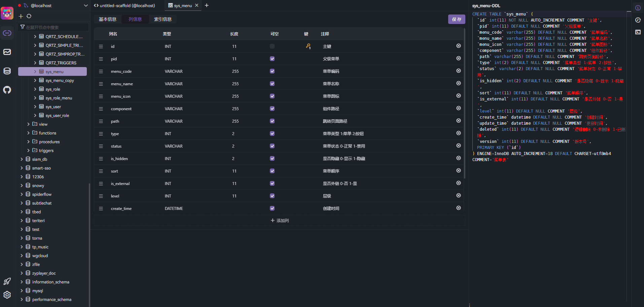
Task: Expand the smart-sso database
Action: [x=22, y=168]
